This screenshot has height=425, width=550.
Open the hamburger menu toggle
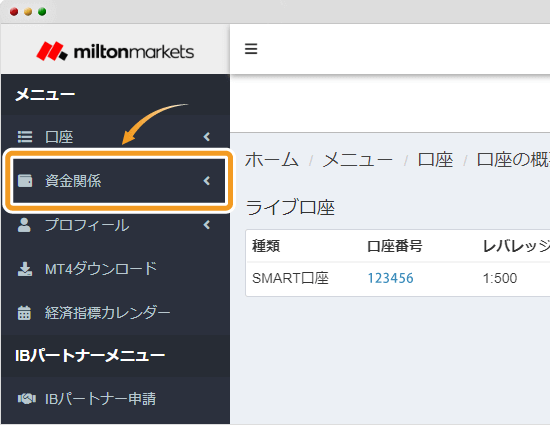click(251, 49)
